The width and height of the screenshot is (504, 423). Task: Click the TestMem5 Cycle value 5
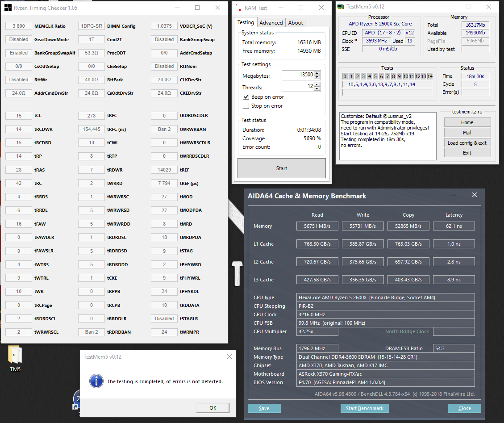point(475,84)
